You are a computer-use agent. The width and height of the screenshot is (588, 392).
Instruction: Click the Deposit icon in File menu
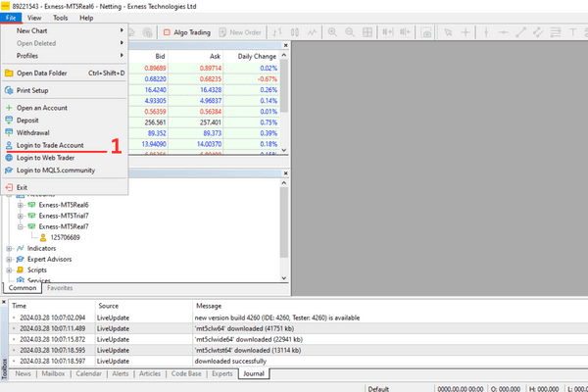(9, 120)
